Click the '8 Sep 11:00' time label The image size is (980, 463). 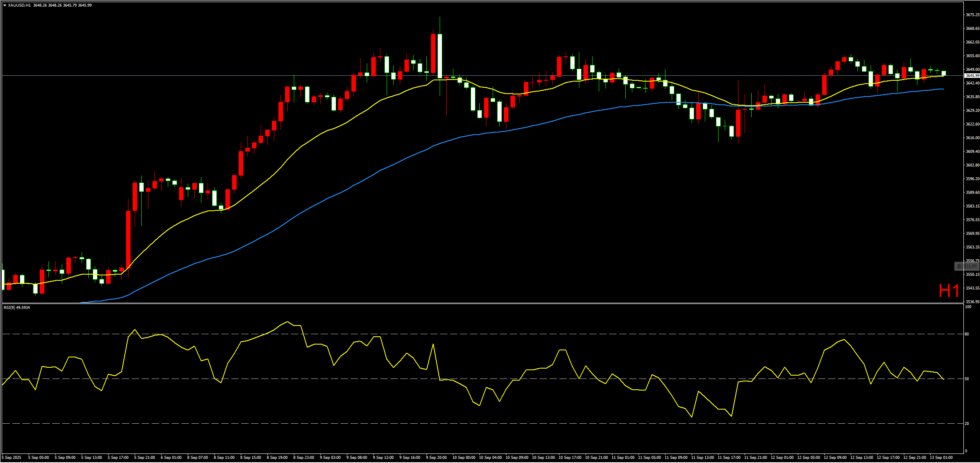(224, 458)
